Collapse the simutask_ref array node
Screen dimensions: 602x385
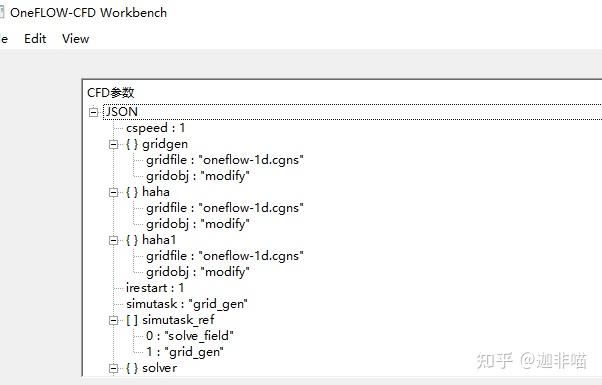point(113,320)
